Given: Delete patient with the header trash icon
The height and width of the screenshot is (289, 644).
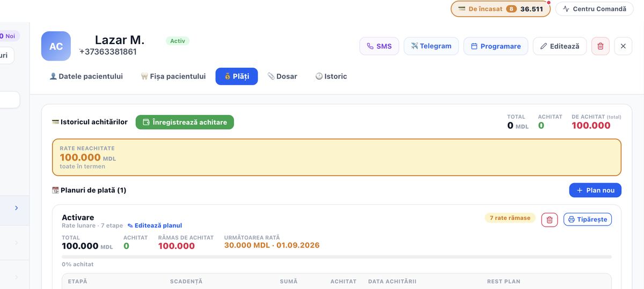Looking at the screenshot, I should click(601, 46).
